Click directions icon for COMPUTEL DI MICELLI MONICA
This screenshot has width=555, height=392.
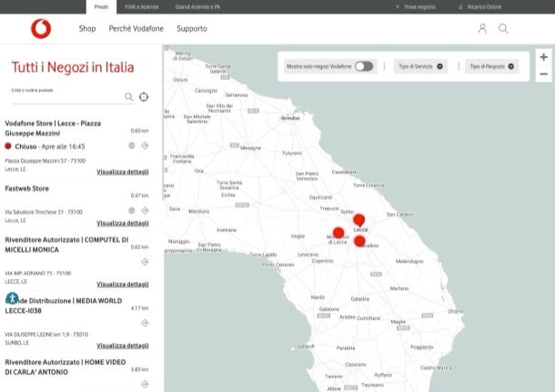(145, 262)
